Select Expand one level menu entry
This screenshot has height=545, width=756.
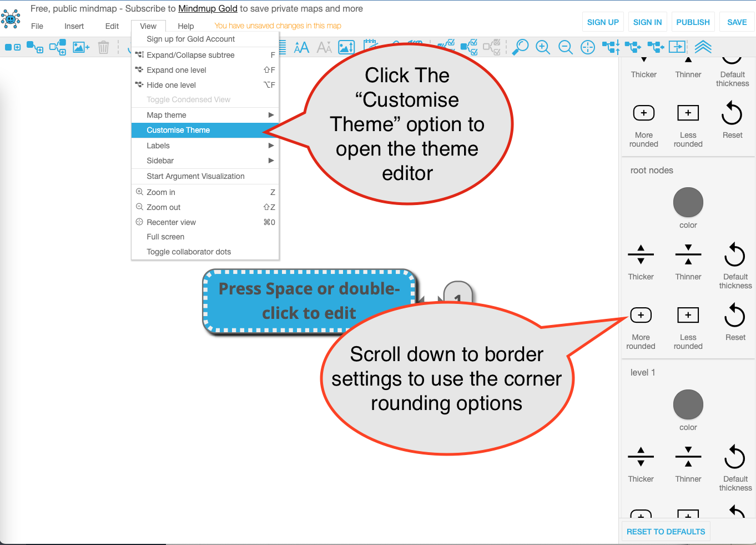click(x=205, y=70)
